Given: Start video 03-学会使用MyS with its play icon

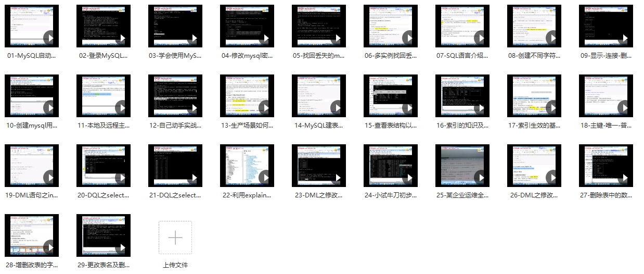Looking at the screenshot, I should coord(194,38).
